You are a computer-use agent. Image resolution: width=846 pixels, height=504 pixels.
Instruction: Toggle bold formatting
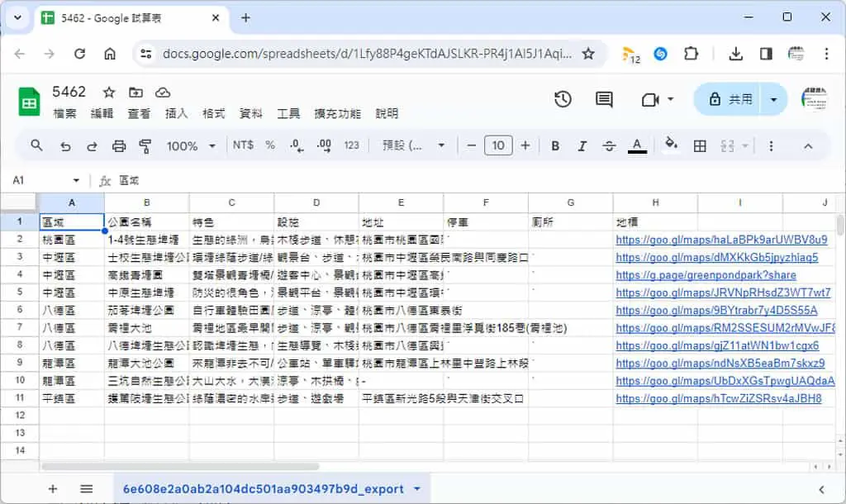point(555,145)
